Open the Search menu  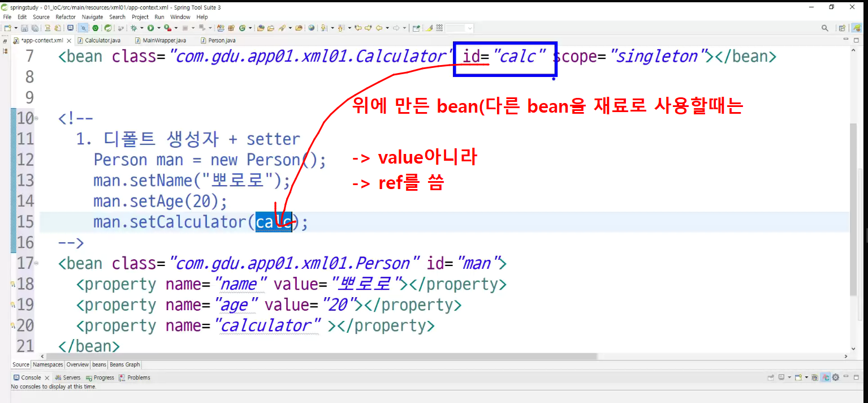(118, 17)
